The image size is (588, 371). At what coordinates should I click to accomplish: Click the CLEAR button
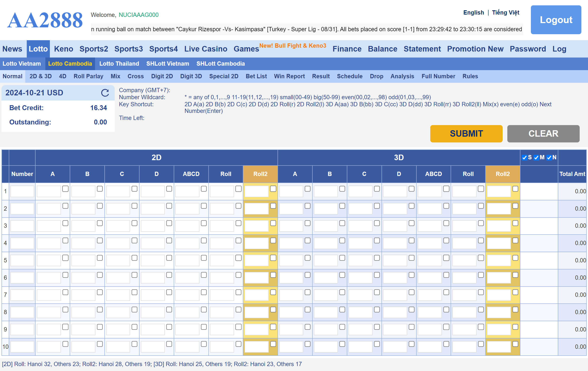543,133
